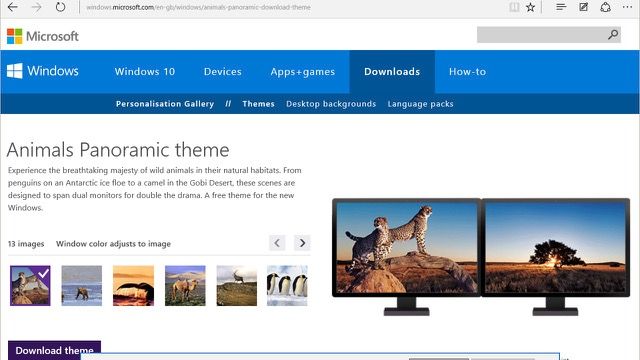The image size is (640, 360).
Task: Click the search magnifier icon
Action: tap(613, 35)
